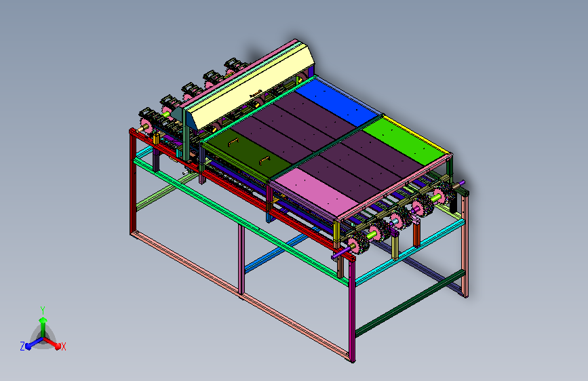This screenshot has height=381, width=588.
Task: Click the 'Z' label on the axis triad
Action: pos(22,346)
